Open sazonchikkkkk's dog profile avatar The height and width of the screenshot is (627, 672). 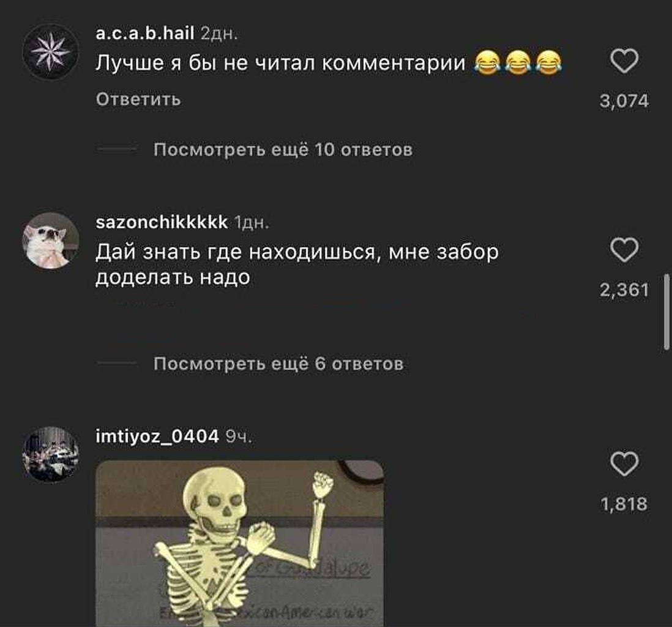[x=51, y=241]
